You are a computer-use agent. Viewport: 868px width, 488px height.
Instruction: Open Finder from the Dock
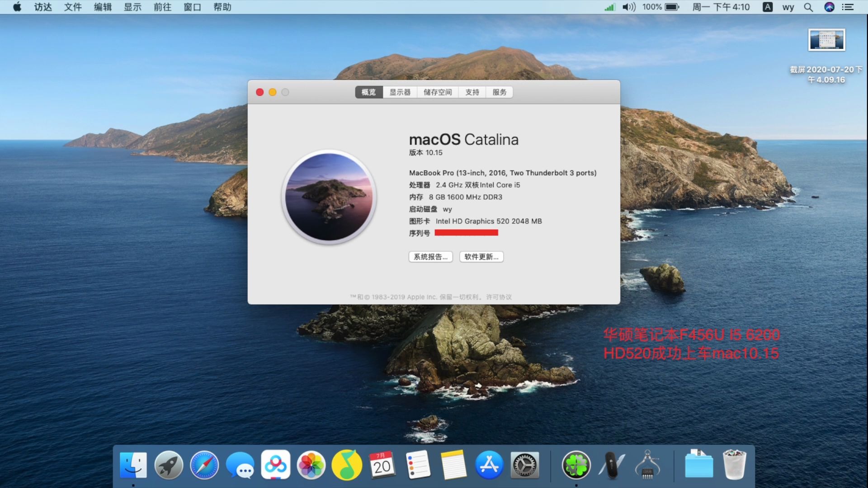tap(133, 465)
